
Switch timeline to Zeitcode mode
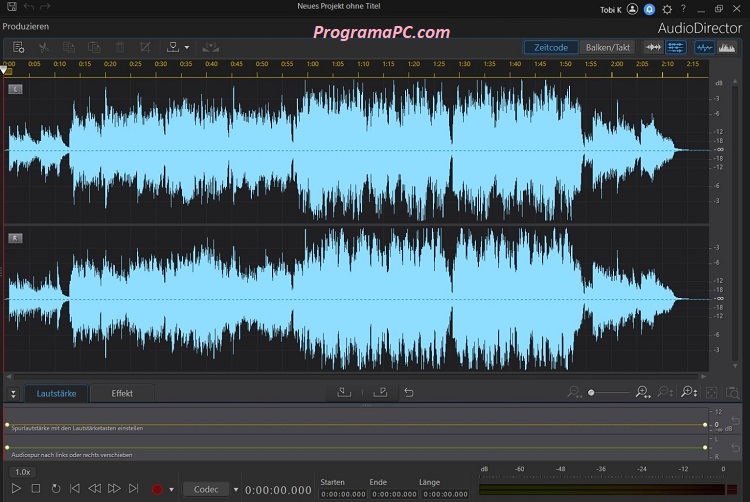pos(551,47)
